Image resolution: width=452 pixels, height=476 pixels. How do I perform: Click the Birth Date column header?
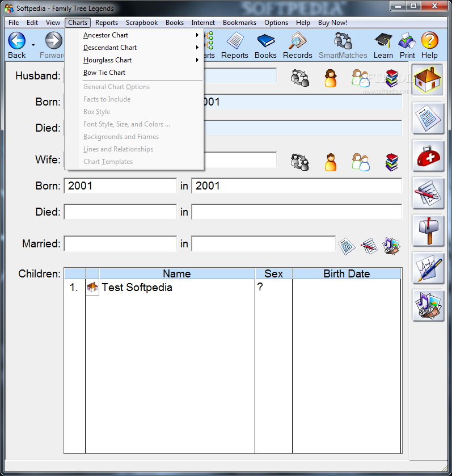347,273
